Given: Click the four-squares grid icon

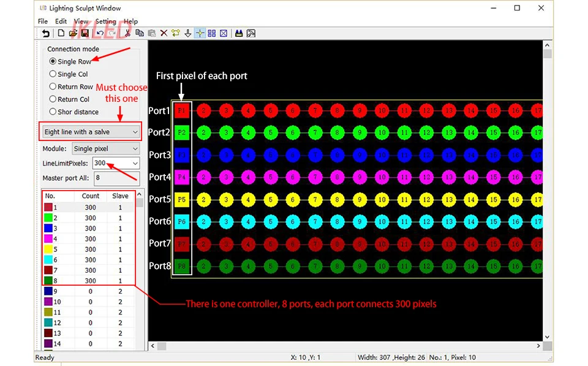Looking at the screenshot, I should tap(212, 33).
